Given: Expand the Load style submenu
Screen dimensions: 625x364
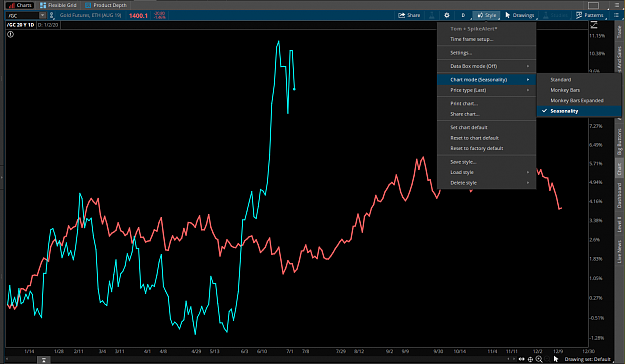Looking at the screenshot, I should [x=486, y=172].
